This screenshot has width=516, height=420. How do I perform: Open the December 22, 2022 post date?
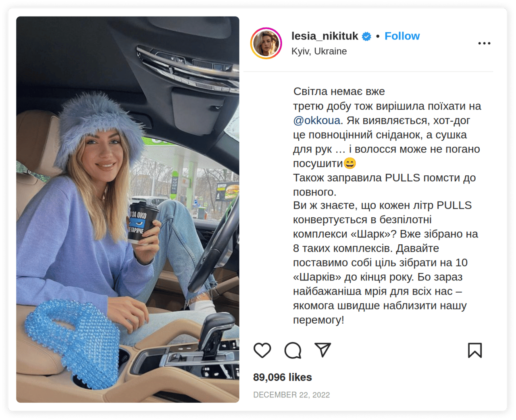(x=291, y=395)
